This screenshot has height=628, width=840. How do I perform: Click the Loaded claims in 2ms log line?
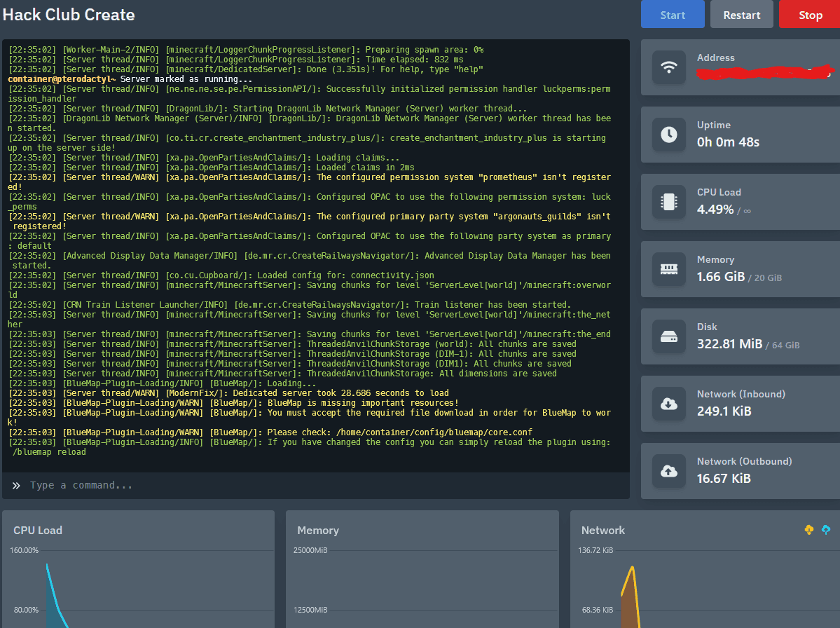[211, 168]
